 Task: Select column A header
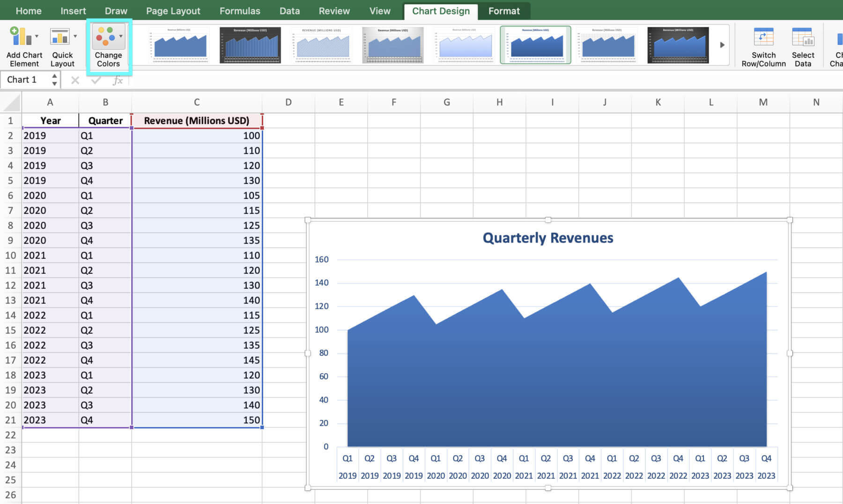coord(50,102)
